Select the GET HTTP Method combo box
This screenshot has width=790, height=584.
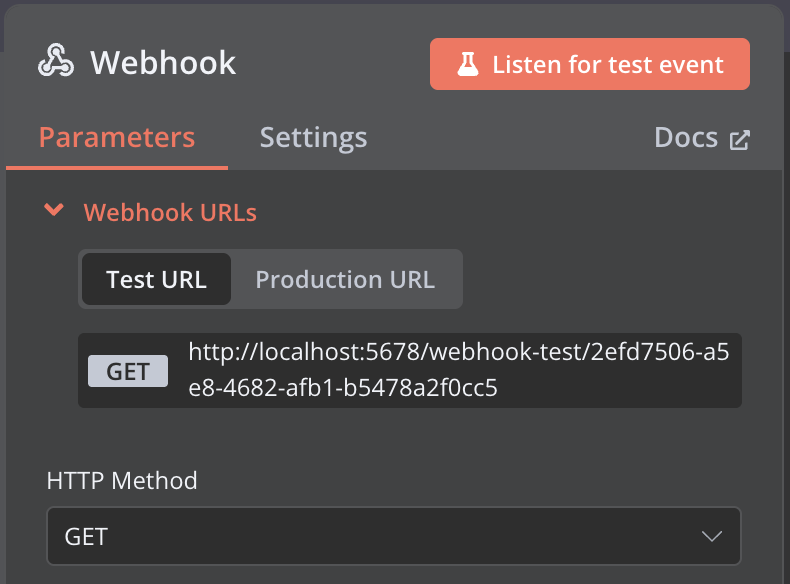click(393, 536)
